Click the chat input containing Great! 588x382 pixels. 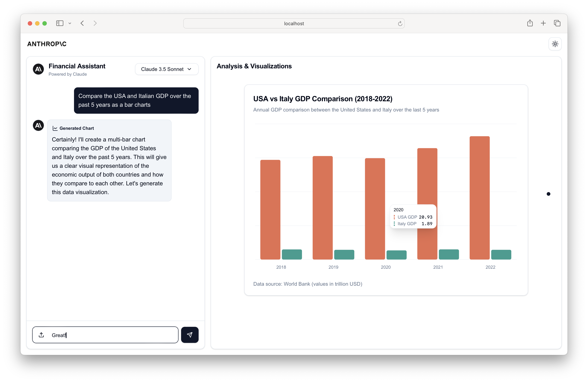point(111,335)
